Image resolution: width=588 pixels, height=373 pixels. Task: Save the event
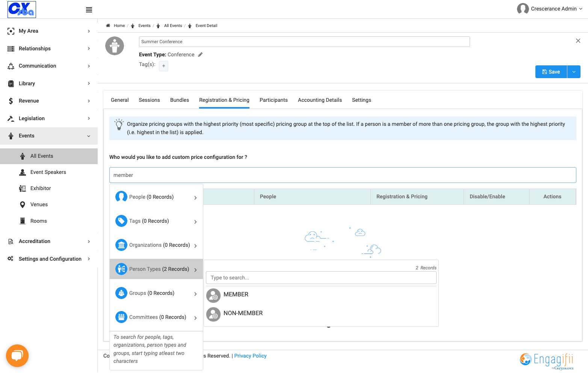coord(551,72)
